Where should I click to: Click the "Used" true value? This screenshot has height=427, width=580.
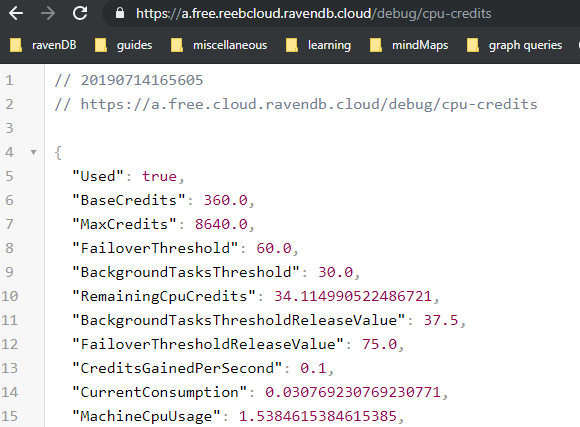[160, 176]
